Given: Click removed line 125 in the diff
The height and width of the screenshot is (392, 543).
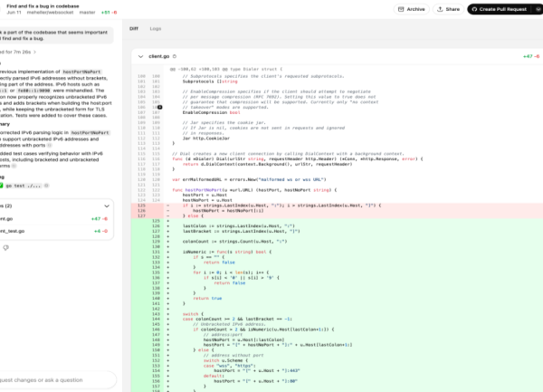Looking at the screenshot, I should click(337, 206).
